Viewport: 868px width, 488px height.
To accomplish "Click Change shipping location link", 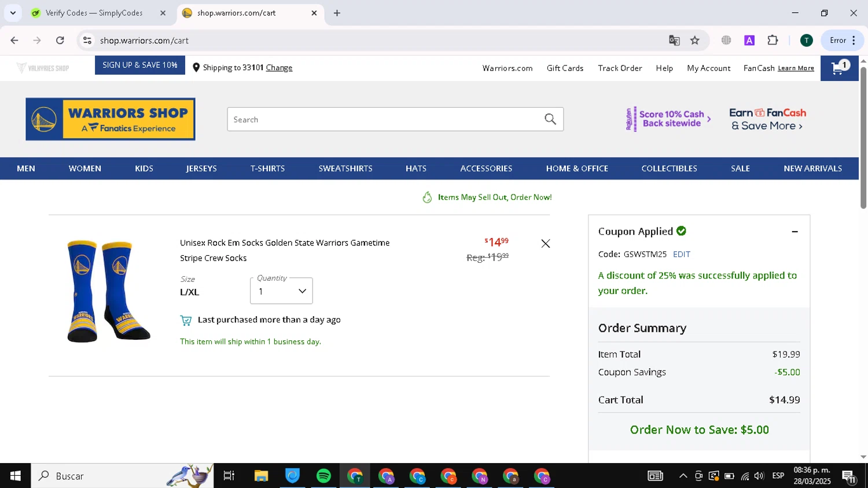I will click(x=279, y=68).
